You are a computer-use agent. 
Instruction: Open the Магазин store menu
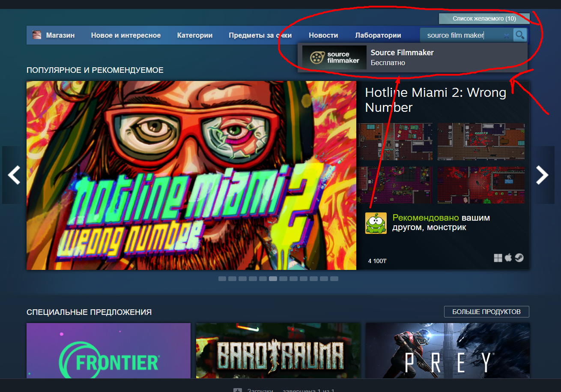60,35
